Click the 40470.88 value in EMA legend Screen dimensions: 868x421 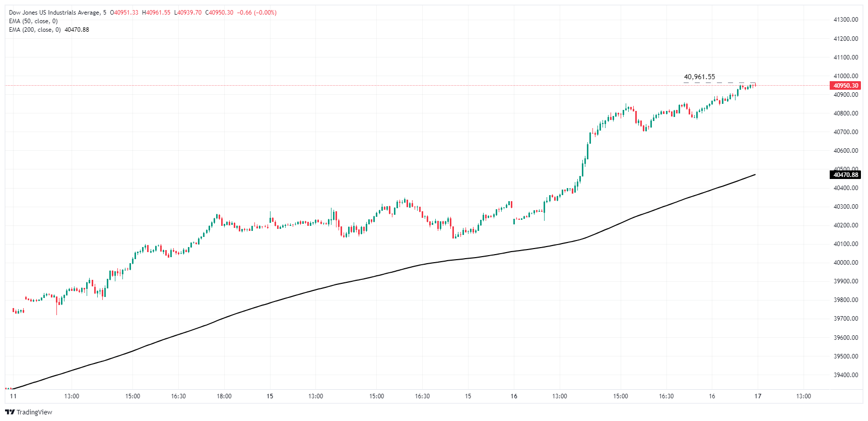77,30
